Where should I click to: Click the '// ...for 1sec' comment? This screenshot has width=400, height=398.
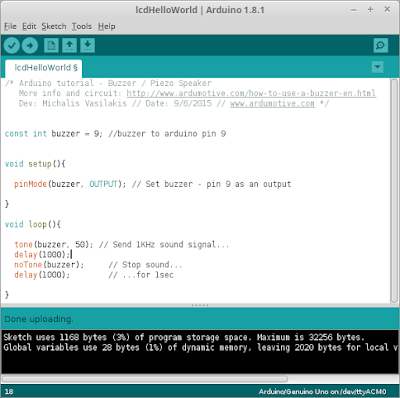[x=141, y=275]
